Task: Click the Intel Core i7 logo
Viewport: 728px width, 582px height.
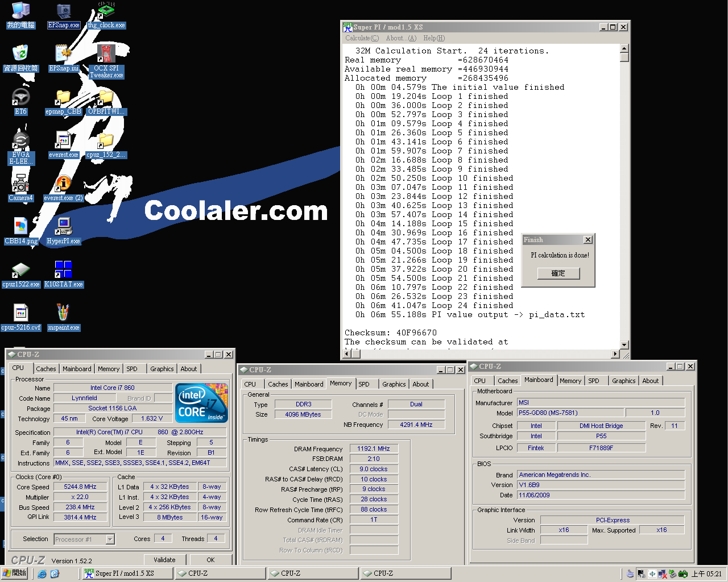Action: point(201,403)
